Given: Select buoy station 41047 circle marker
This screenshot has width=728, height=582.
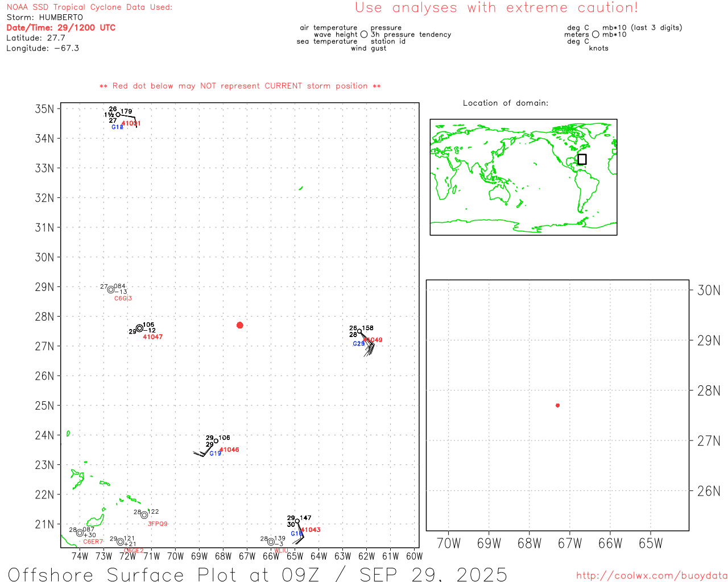Looking at the screenshot, I should [140, 328].
